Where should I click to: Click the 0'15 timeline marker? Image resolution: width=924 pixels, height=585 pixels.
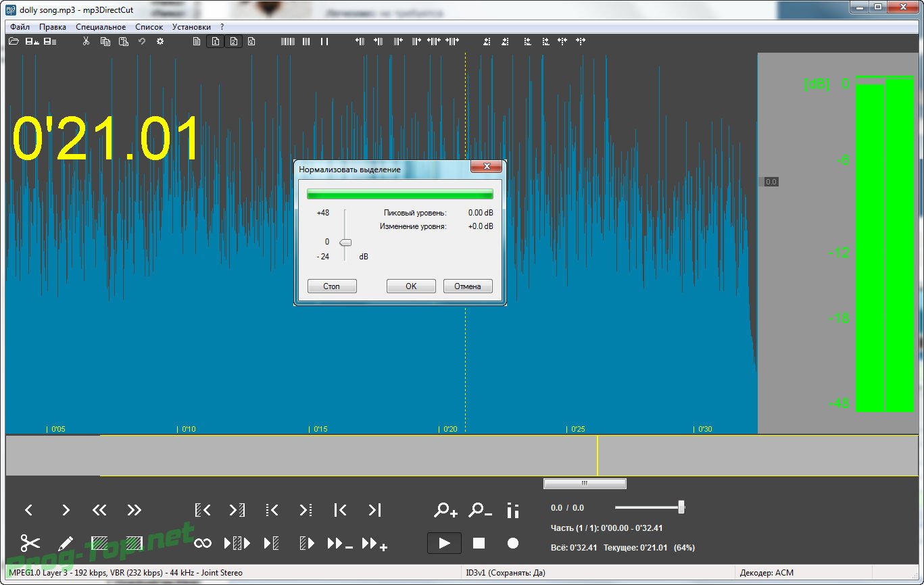320,429
